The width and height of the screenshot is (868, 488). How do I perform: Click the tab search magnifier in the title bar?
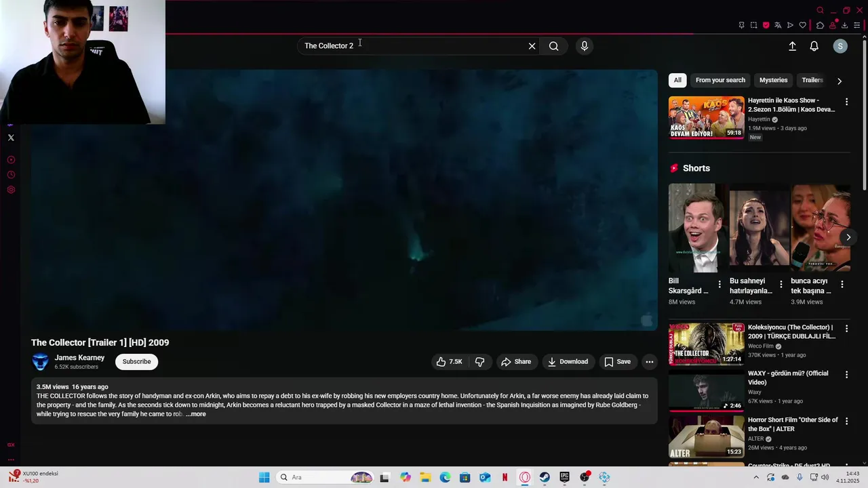click(820, 10)
